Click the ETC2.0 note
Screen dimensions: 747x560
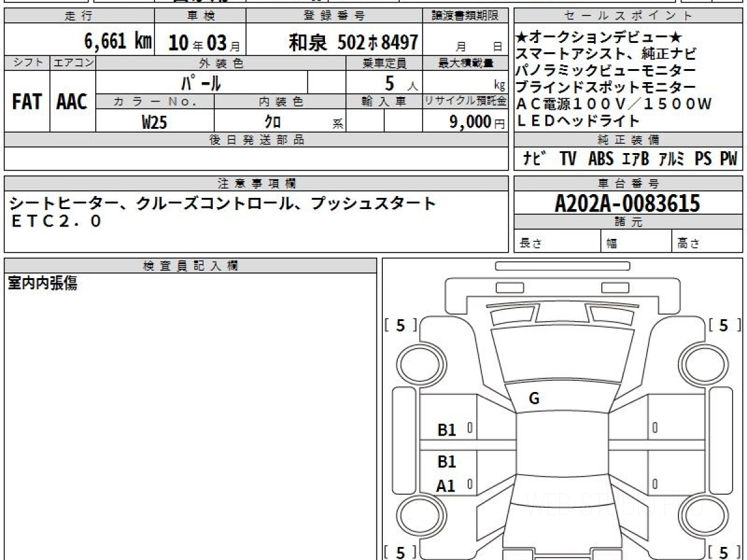click(x=56, y=222)
